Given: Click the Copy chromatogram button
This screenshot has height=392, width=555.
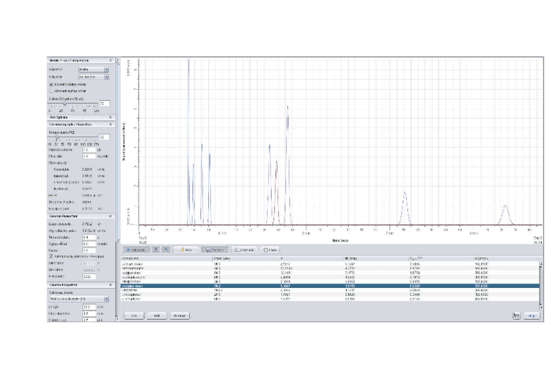Looking at the screenshot, I should [x=270, y=250].
